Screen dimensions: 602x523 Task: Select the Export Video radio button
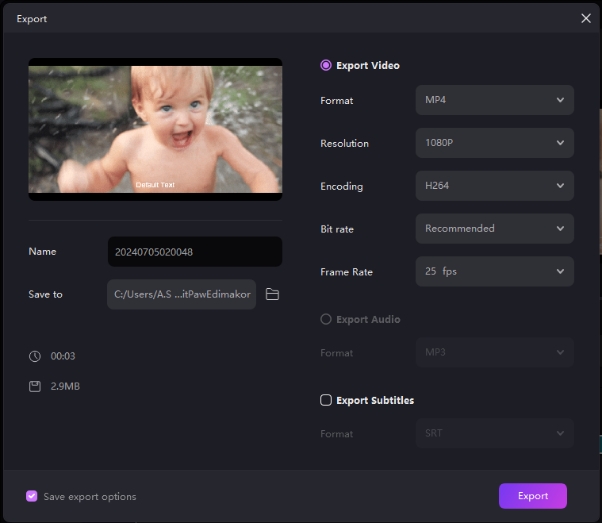(x=326, y=65)
